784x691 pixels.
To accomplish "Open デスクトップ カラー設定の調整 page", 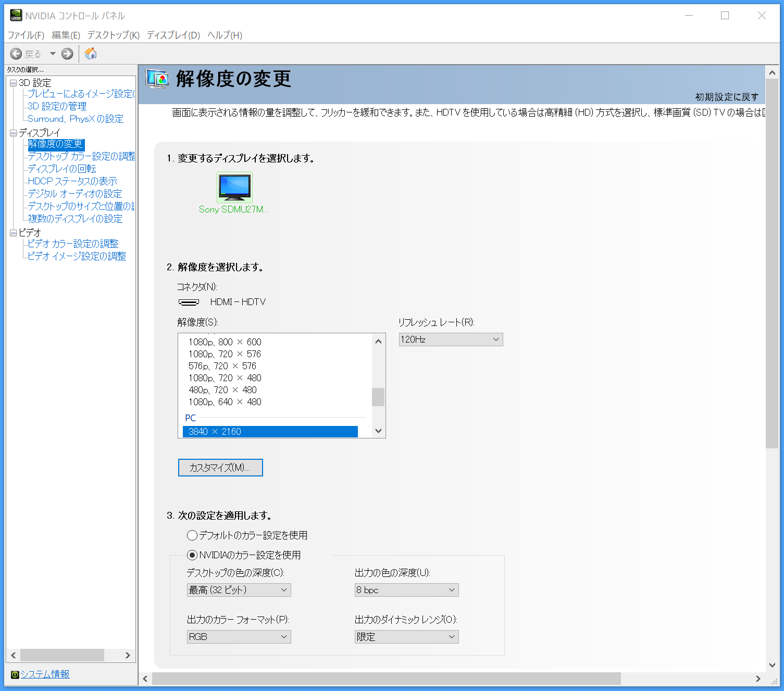I will click(x=81, y=156).
